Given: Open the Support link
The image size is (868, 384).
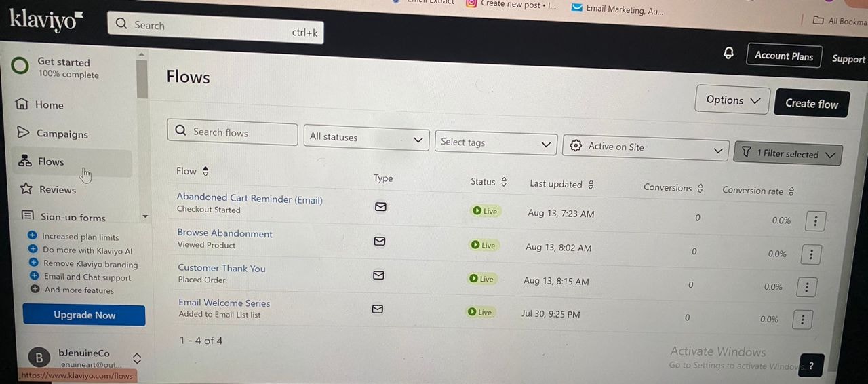Looking at the screenshot, I should coord(848,59).
